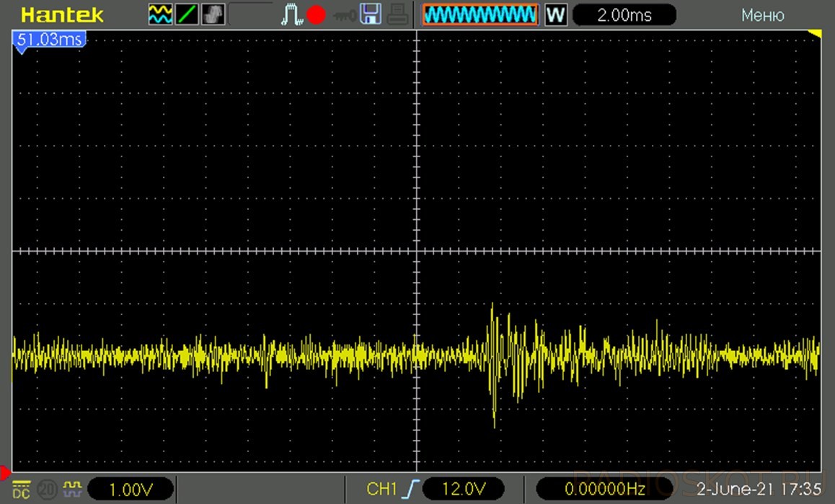Viewport: 835px width, 504px height.
Task: Open the Меню menu
Action: coord(762,15)
